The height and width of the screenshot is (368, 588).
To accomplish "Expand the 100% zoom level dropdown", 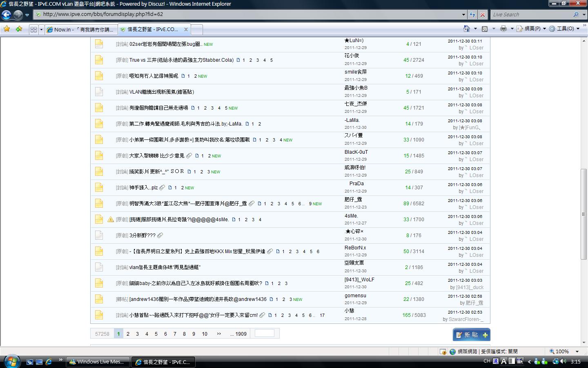I will pyautogui.click(x=577, y=351).
